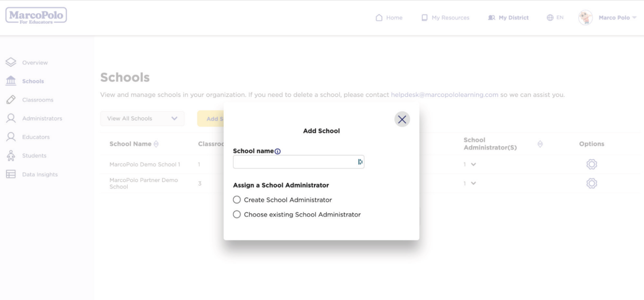The width and height of the screenshot is (644, 300).
Task: Click the My District people icon
Action: pyautogui.click(x=491, y=17)
